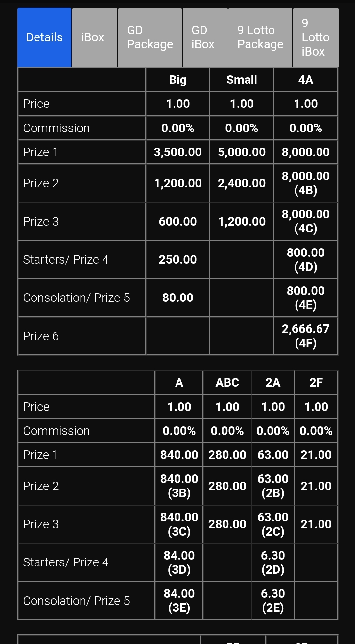Click the ABC column header
Screen dimensions: 355x644
tap(227, 383)
